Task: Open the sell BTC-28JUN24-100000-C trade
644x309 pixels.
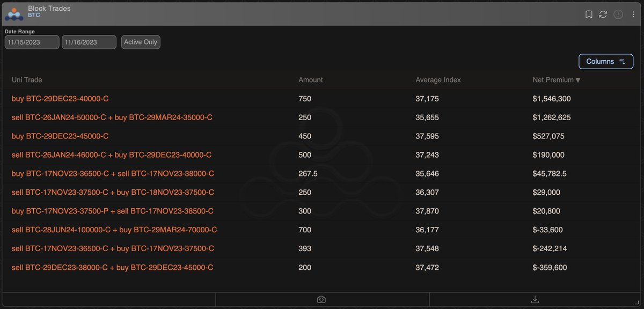Action: coord(114,230)
